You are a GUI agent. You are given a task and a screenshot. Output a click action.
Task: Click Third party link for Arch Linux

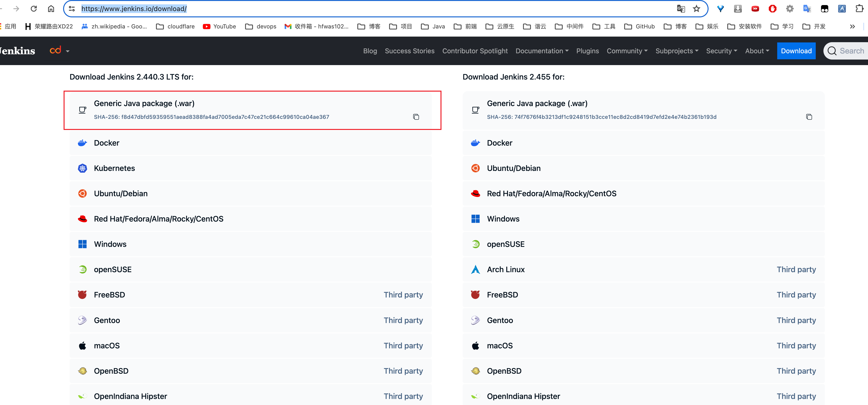[x=796, y=270]
